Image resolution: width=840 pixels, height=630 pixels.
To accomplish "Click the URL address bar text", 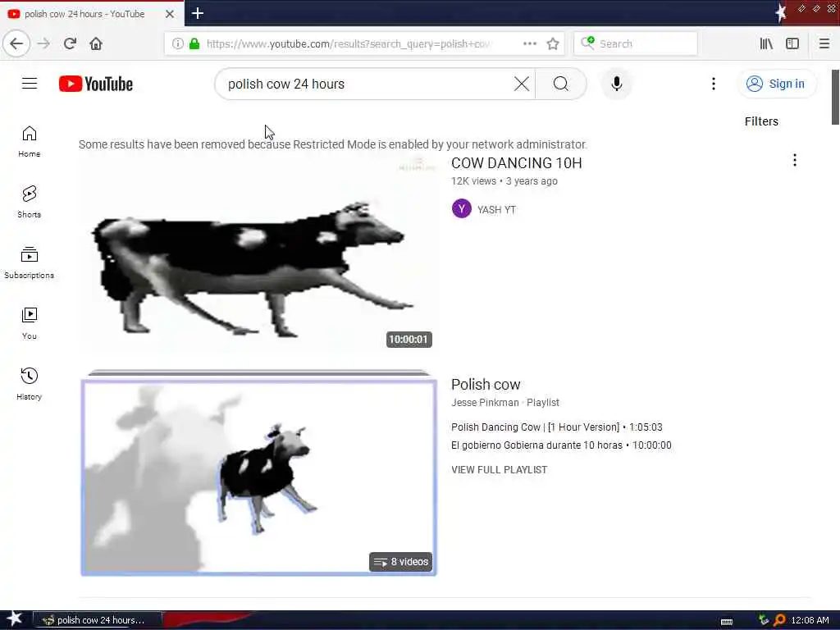I will [348, 44].
